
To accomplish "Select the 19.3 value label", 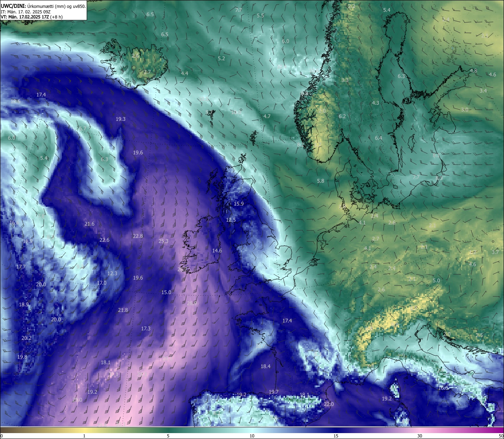I will (x=120, y=119).
